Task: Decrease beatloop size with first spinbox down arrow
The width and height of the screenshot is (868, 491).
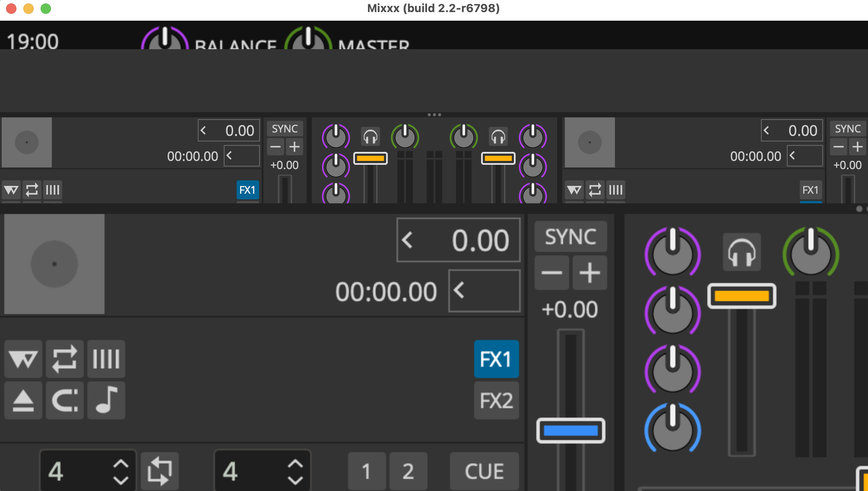Action: click(120, 480)
